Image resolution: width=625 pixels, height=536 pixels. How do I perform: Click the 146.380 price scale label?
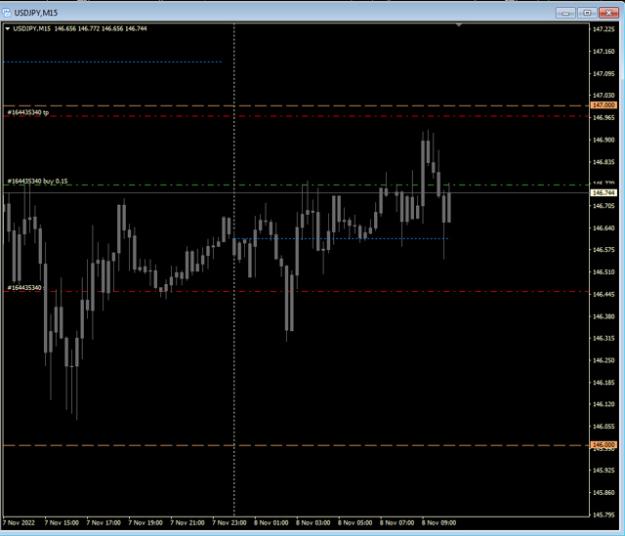[x=603, y=316]
